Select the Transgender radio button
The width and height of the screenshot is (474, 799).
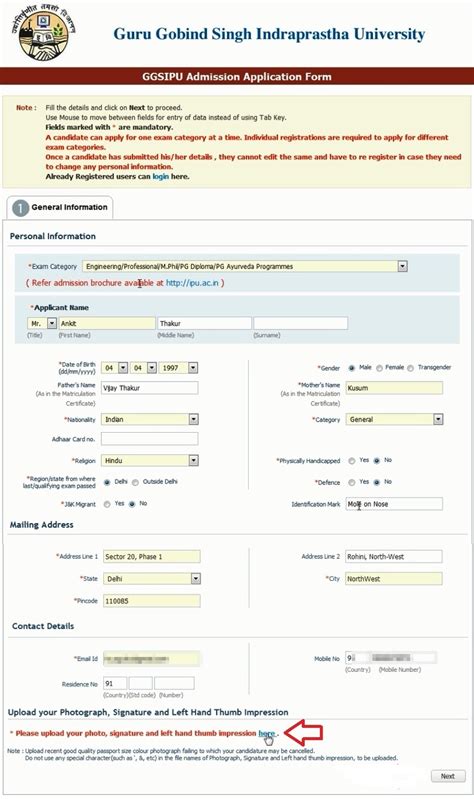pos(410,368)
